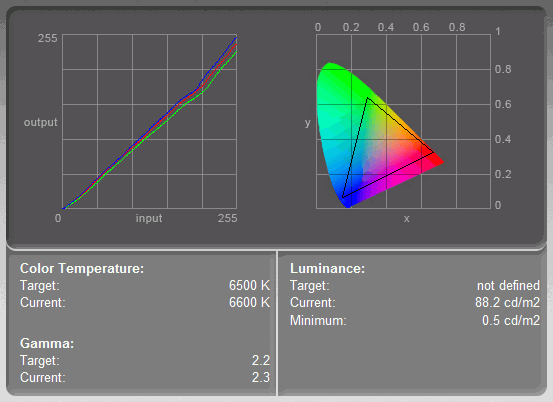Click the luminance target 'not defined' value

[508, 285]
